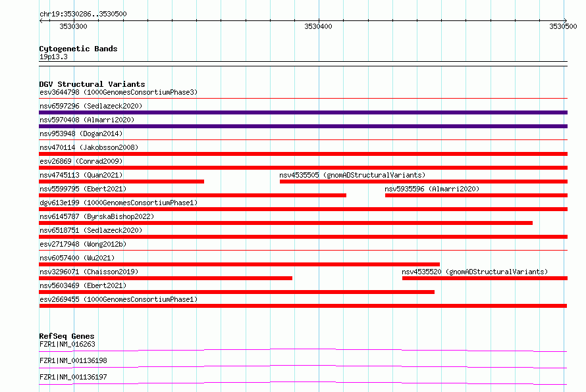586x392 pixels.
Task: Click the nsv5970408 (Almarri2020) label
Action: [87, 120]
